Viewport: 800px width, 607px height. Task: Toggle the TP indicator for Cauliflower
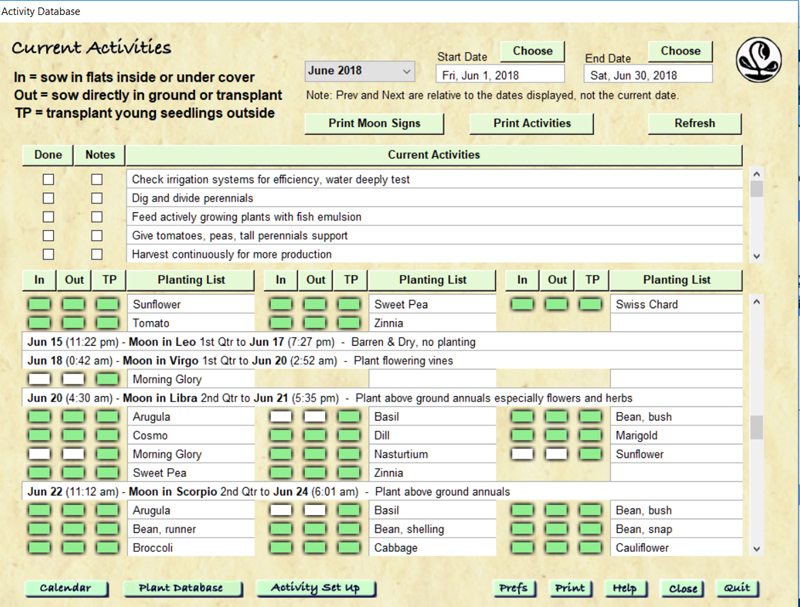pos(590,548)
